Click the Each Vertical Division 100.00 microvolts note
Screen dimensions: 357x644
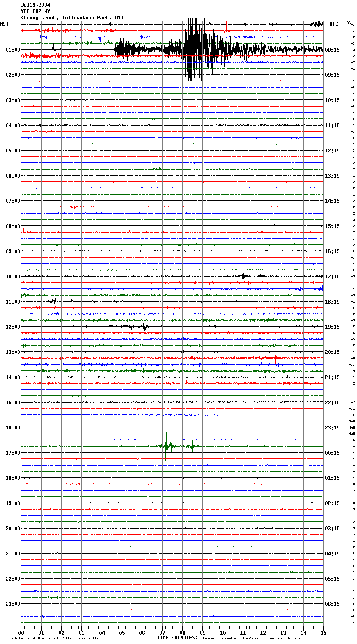click(54, 638)
